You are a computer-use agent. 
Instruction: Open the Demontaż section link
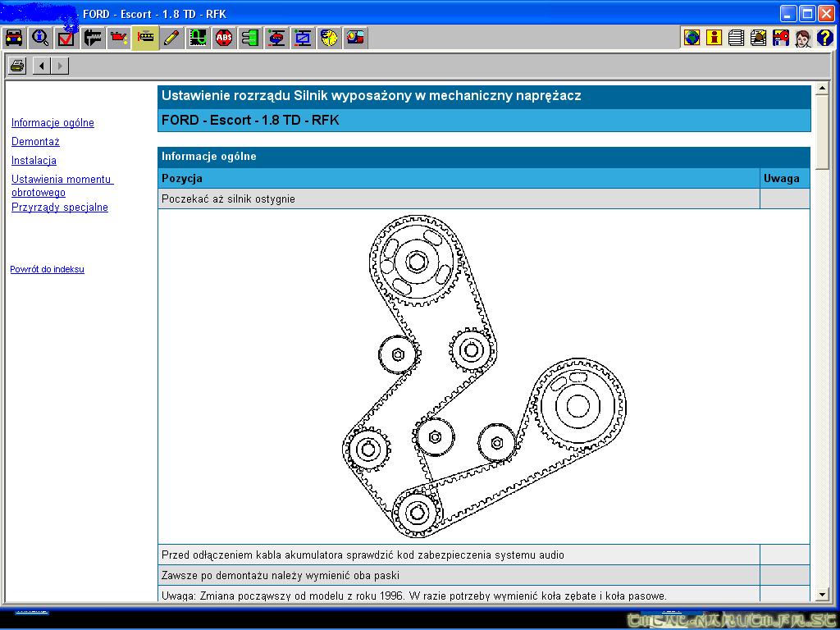click(x=35, y=142)
